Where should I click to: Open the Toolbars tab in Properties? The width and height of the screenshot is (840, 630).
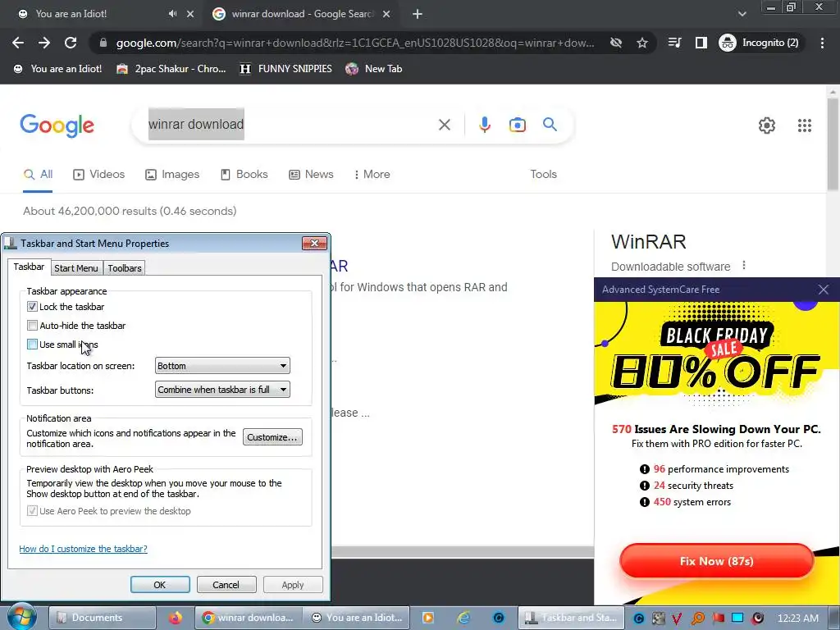point(125,268)
